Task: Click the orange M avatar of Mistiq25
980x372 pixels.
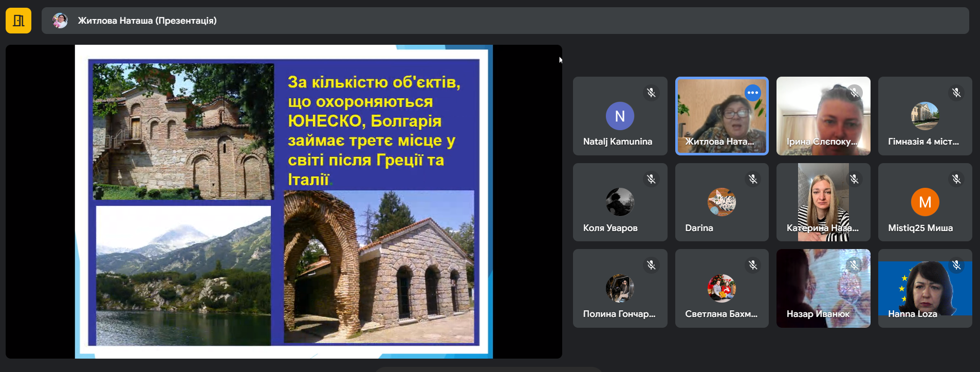Action: [924, 202]
